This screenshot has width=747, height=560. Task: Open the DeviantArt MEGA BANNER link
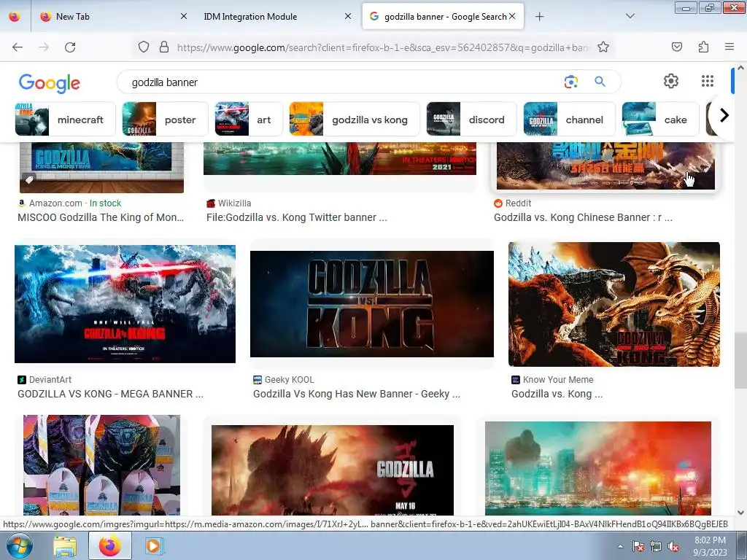coord(110,394)
